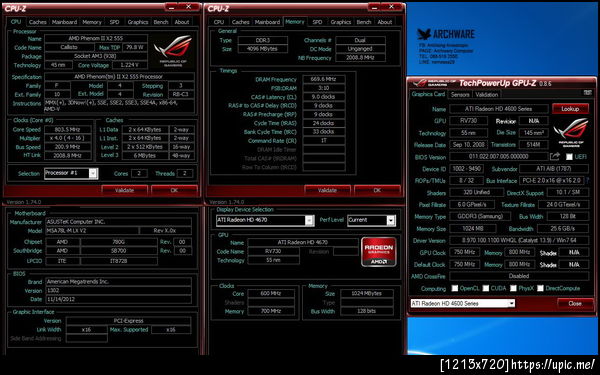
Task: Switch to Caches tab in left CPU-Z window
Action: (x=38, y=22)
